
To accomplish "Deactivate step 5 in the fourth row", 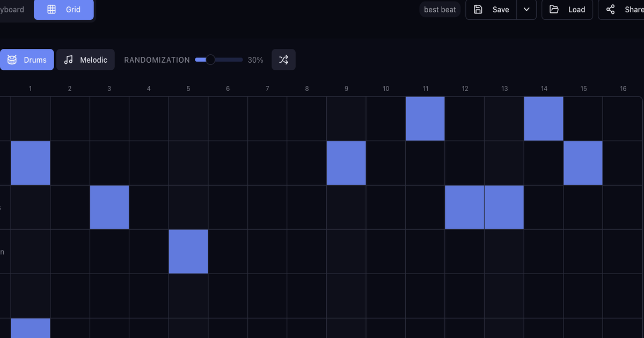I will click(x=188, y=252).
